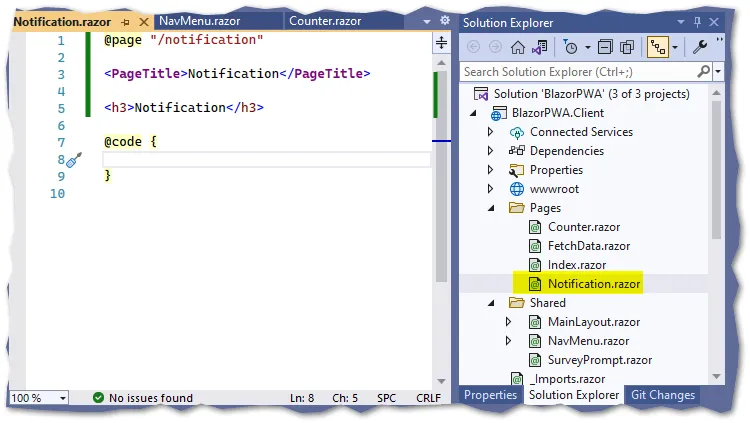Viewport: 750px width, 423px height.
Task: Collapse the Pages folder
Action: pyautogui.click(x=491, y=208)
